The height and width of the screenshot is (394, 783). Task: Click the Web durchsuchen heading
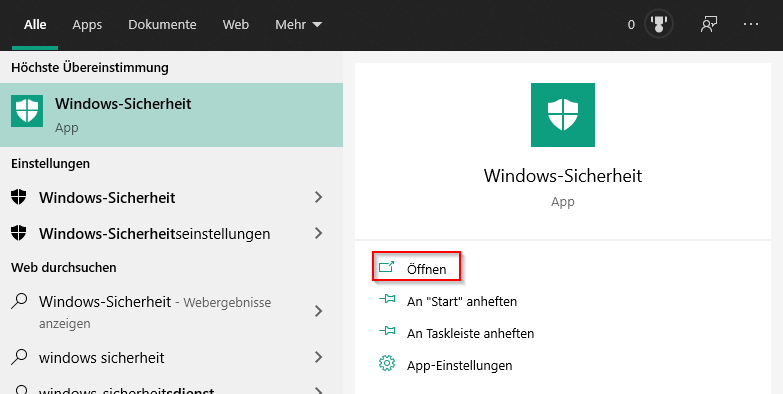coord(64,267)
